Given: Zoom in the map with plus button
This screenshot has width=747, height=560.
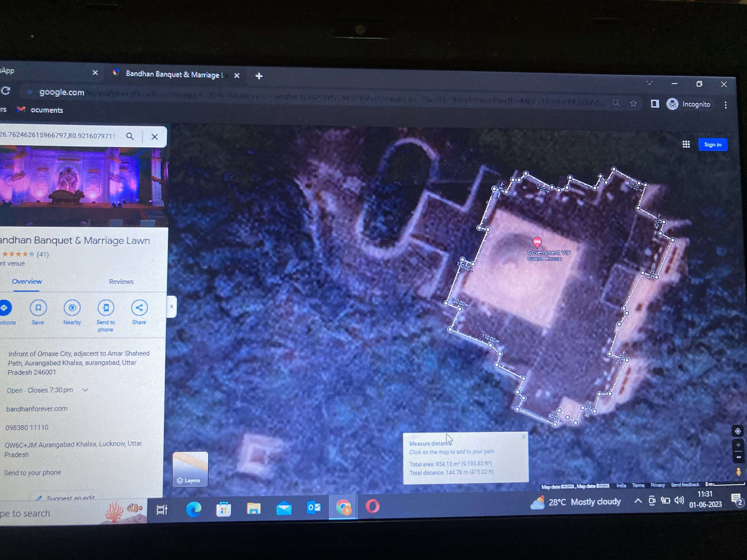Looking at the screenshot, I should [x=738, y=445].
